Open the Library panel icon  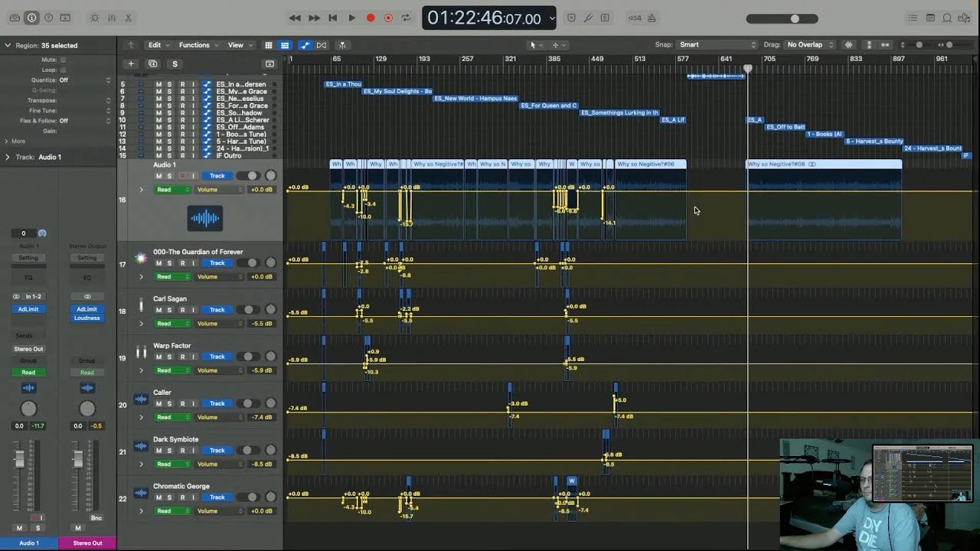(x=15, y=18)
